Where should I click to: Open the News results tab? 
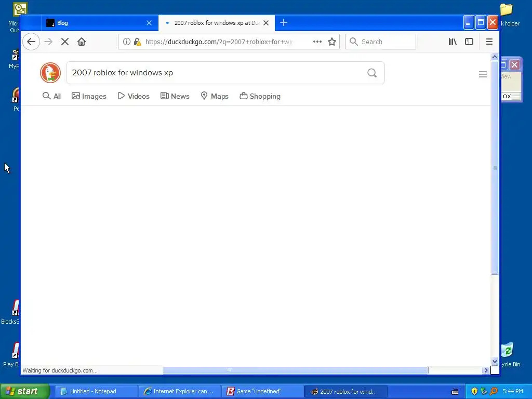(175, 96)
